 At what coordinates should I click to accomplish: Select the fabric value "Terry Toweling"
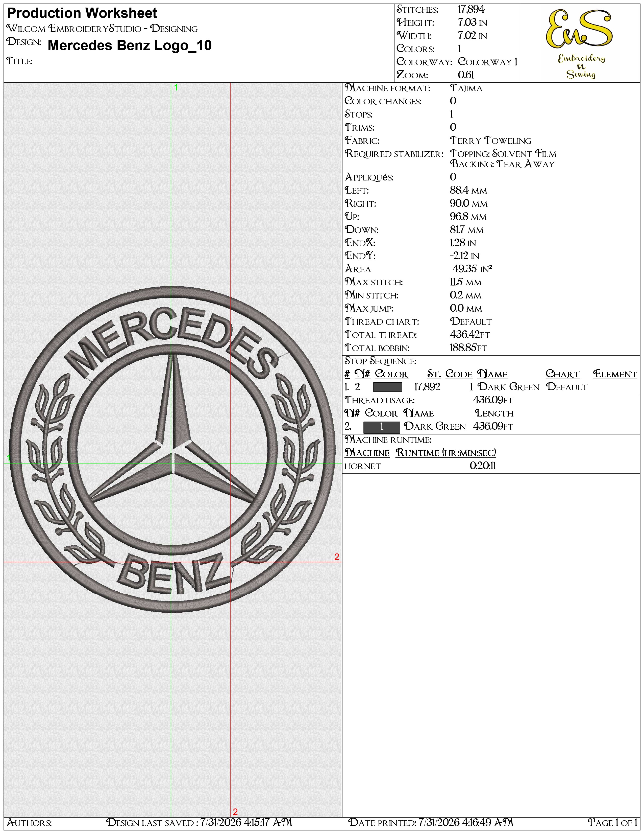click(x=491, y=141)
